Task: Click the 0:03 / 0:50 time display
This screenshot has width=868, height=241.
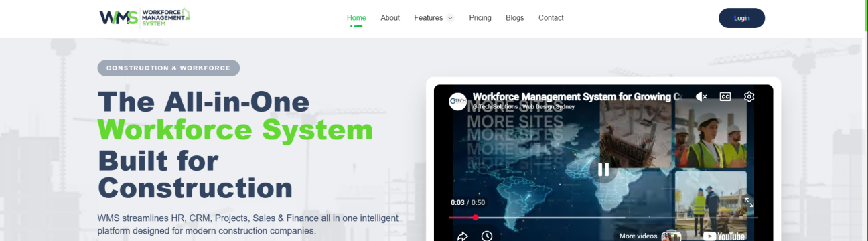Action: click(467, 202)
